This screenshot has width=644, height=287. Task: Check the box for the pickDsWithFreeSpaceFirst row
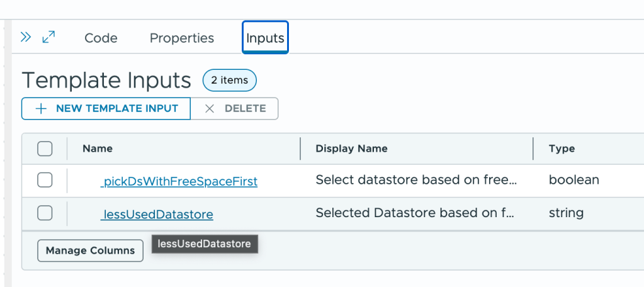point(45,181)
